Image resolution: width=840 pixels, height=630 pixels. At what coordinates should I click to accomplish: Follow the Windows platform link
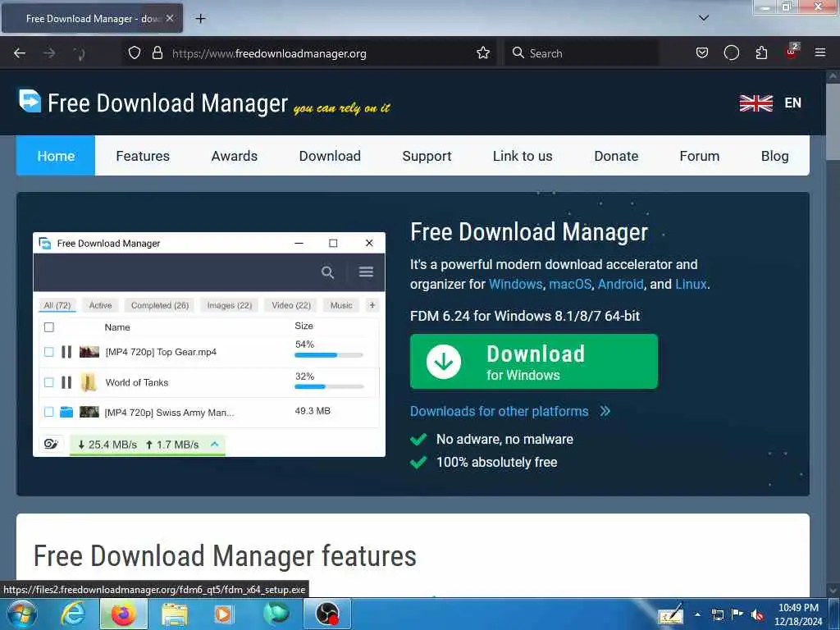(x=515, y=284)
